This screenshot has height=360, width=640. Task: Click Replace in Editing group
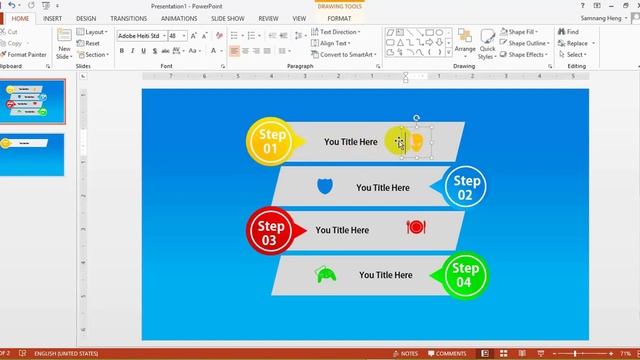click(x=576, y=43)
